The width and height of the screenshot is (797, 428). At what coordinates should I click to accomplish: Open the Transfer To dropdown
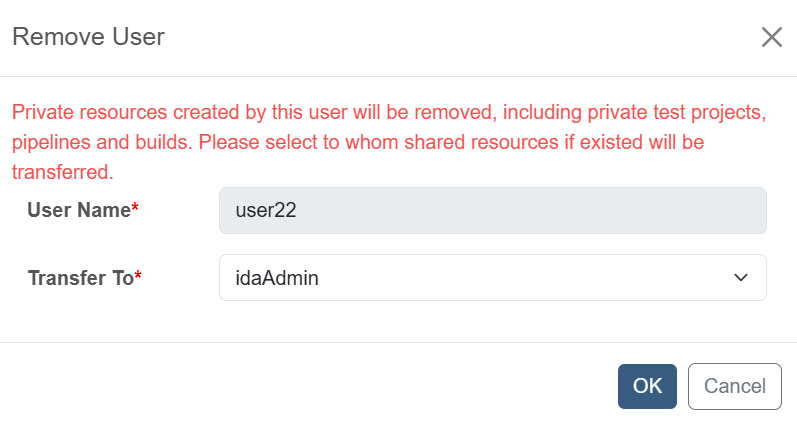(492, 278)
